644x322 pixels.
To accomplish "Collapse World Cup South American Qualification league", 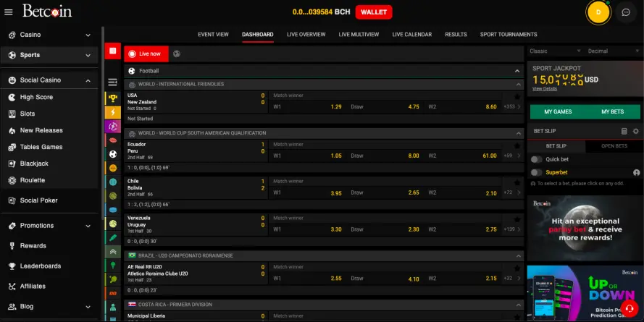I will tap(519, 133).
